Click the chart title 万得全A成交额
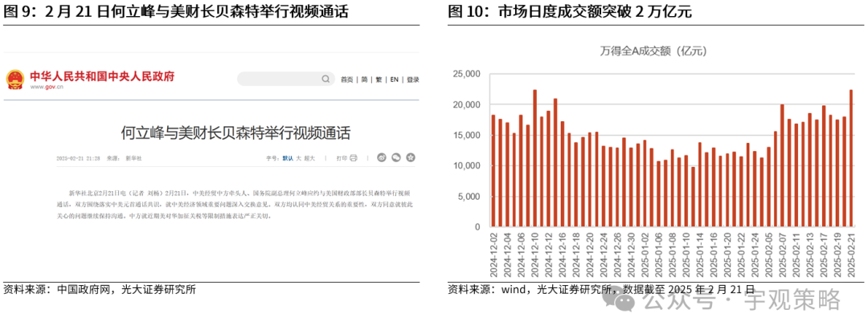The height and width of the screenshot is (334, 868). tap(652, 52)
